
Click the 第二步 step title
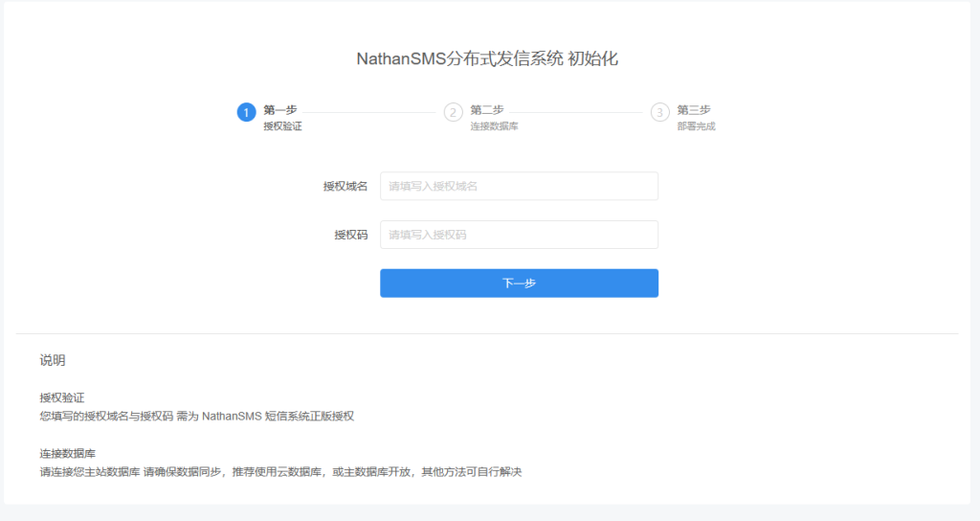click(487, 110)
